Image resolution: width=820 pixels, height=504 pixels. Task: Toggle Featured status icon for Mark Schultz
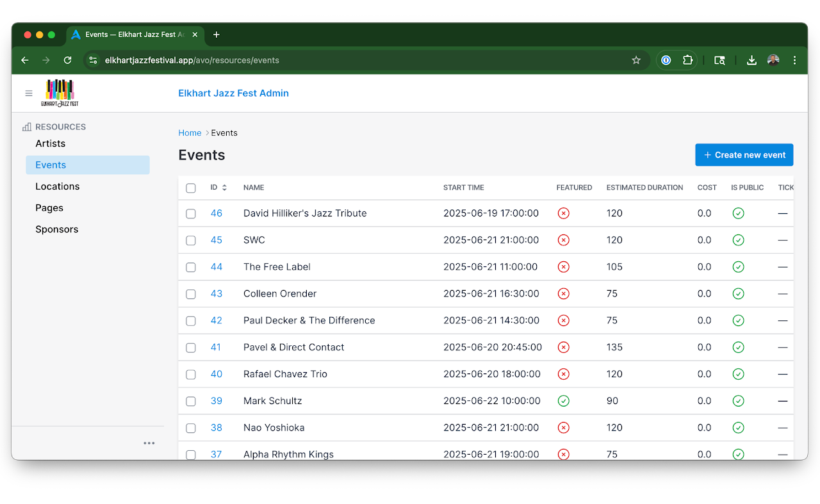tap(563, 400)
